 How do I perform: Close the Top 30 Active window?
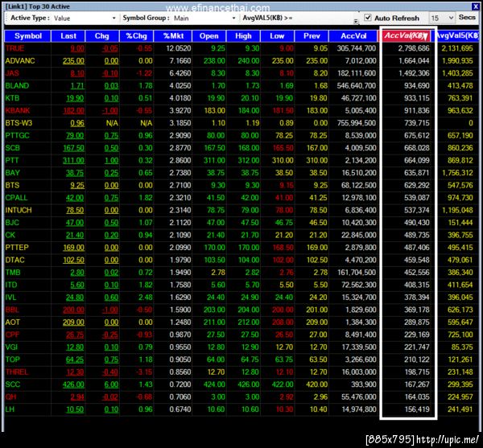click(475, 6)
